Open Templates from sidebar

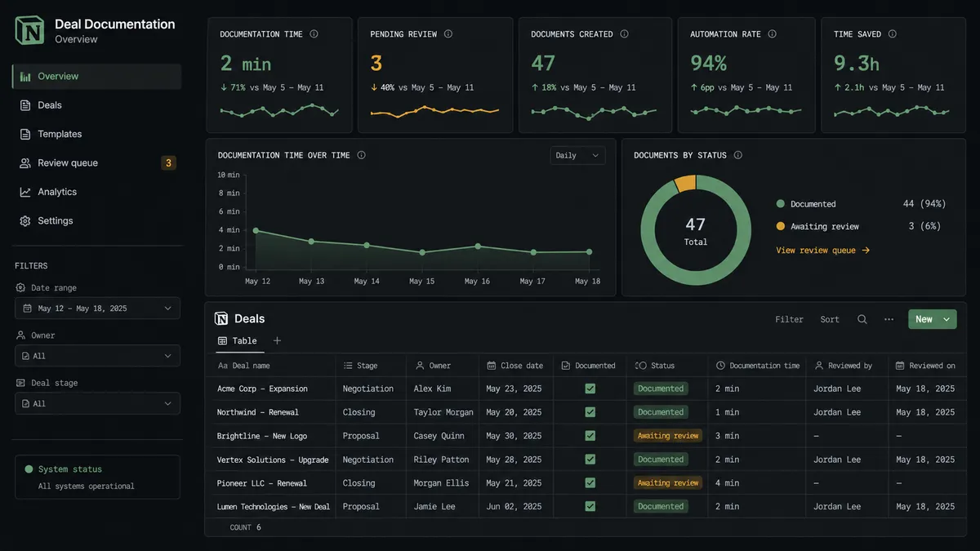[96, 134]
